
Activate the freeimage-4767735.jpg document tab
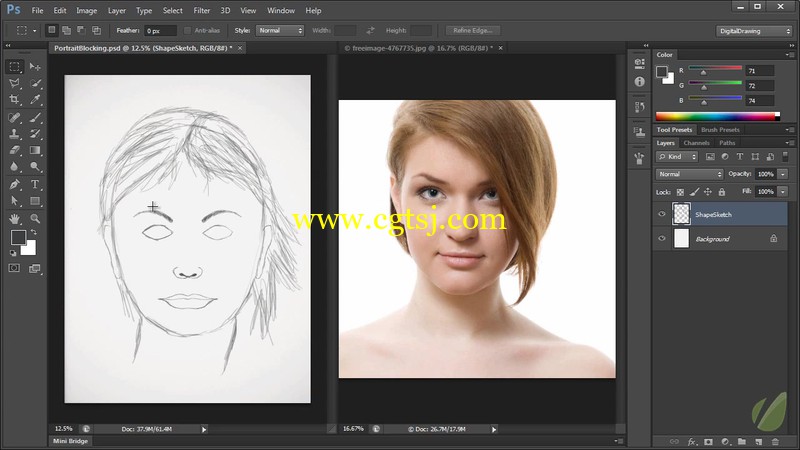[x=418, y=48]
